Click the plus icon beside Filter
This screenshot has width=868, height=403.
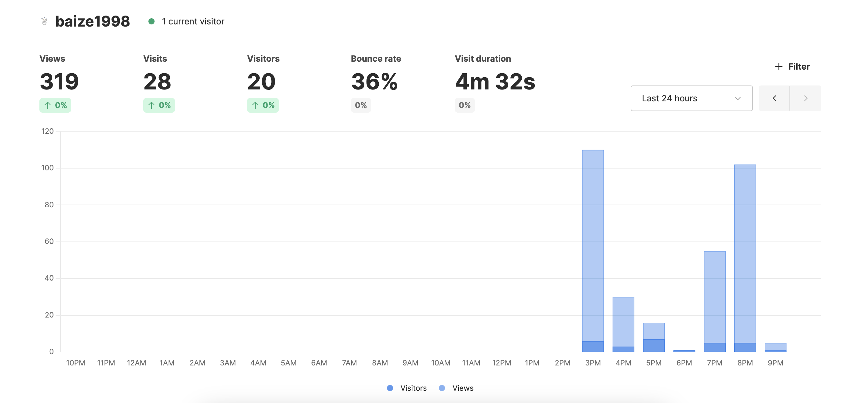pos(779,67)
